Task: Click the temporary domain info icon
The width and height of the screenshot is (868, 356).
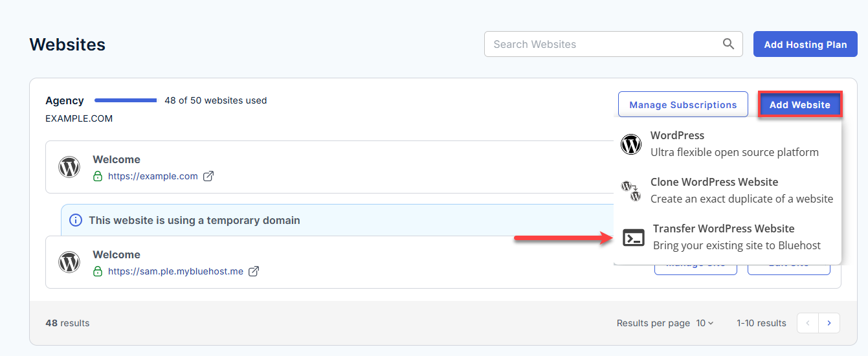Action: pyautogui.click(x=76, y=220)
